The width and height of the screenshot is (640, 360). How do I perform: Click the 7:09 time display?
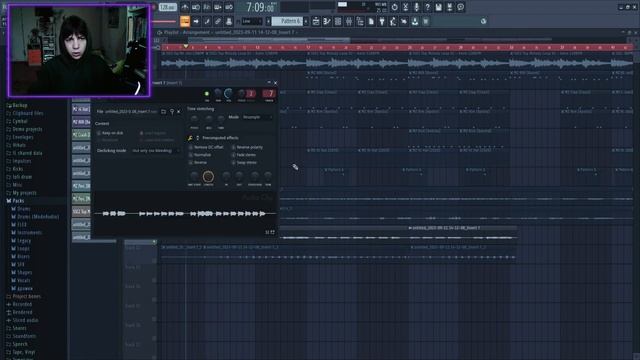coord(260,7)
